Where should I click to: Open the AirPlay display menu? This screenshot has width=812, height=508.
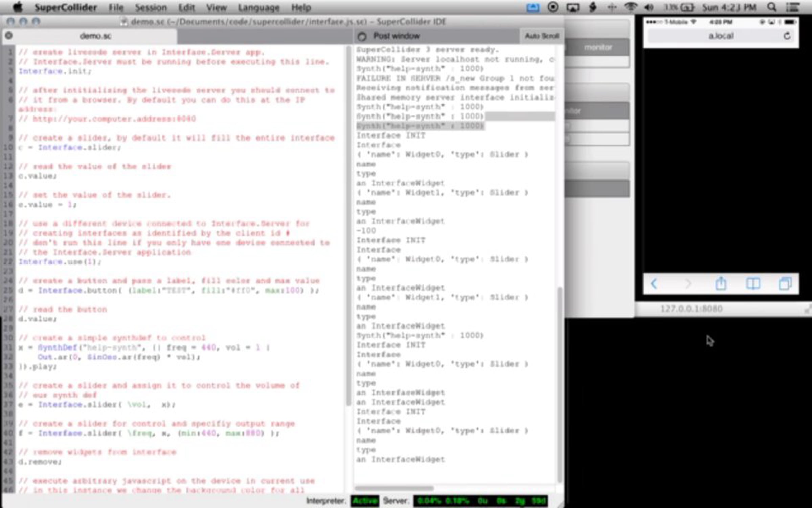click(572, 7)
